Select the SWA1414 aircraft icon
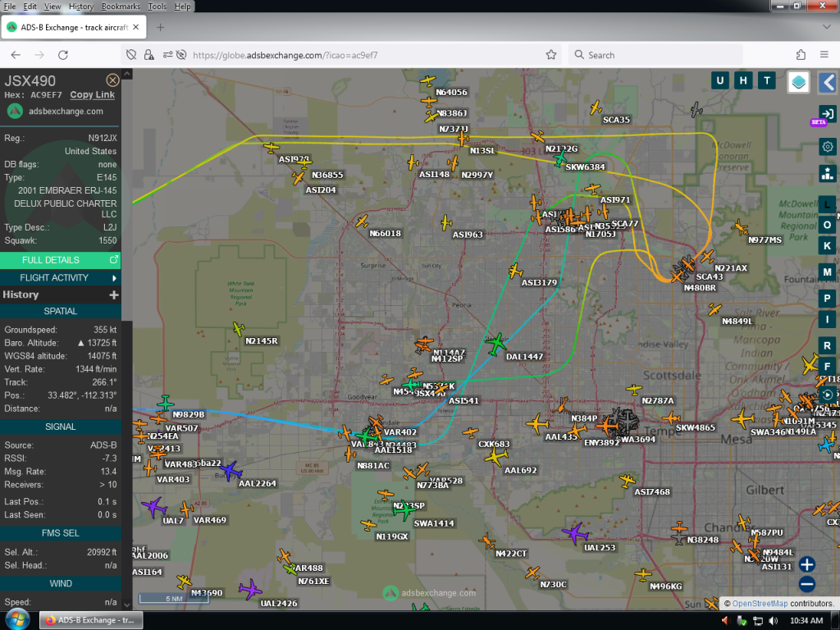The image size is (840, 630). point(404,510)
